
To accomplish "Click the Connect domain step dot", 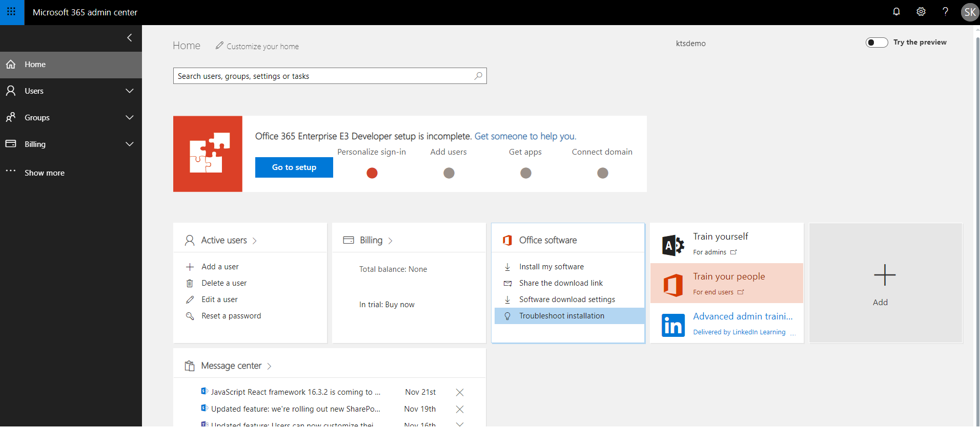I will (x=603, y=173).
